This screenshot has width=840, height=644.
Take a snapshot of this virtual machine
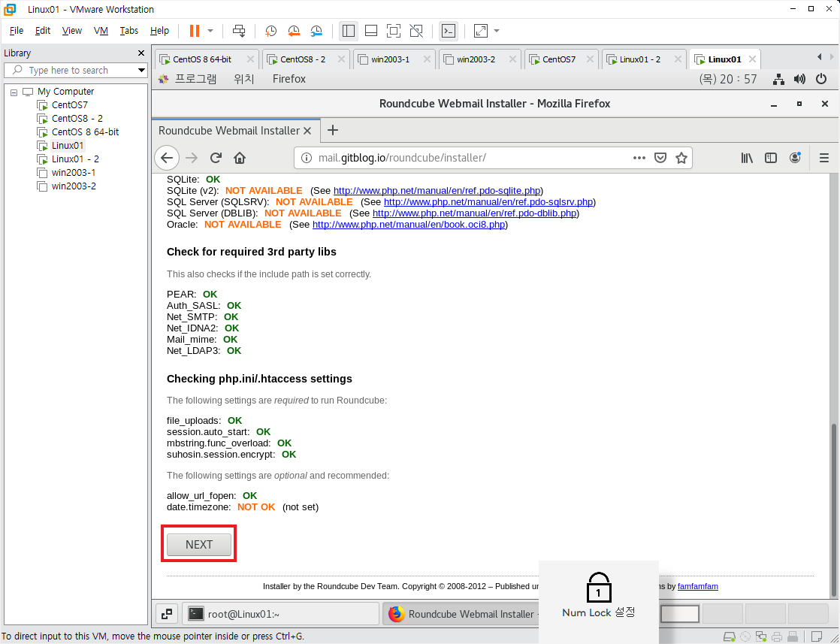(x=271, y=31)
